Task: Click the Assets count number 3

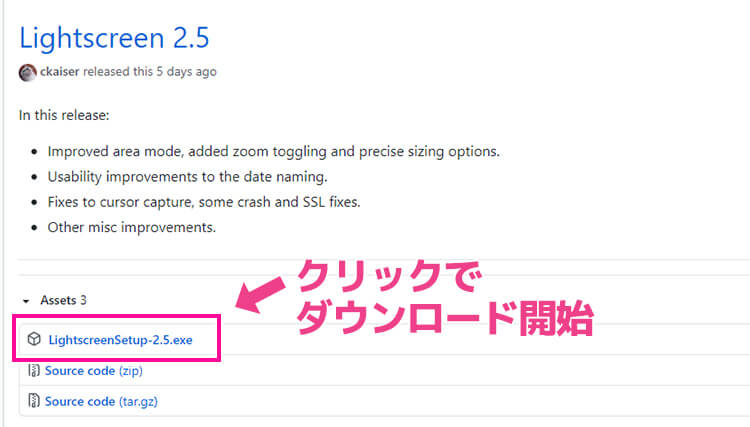Action: (x=84, y=300)
